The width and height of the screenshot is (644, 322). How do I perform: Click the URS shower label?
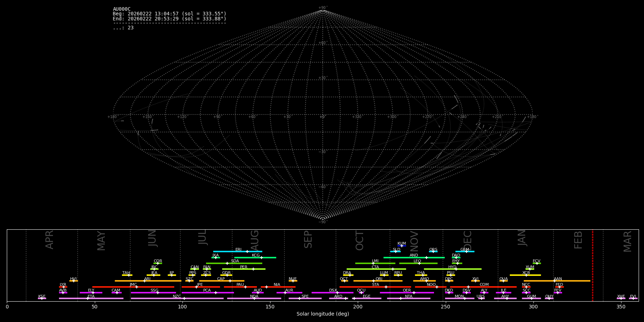pyautogui.click(x=480, y=297)
